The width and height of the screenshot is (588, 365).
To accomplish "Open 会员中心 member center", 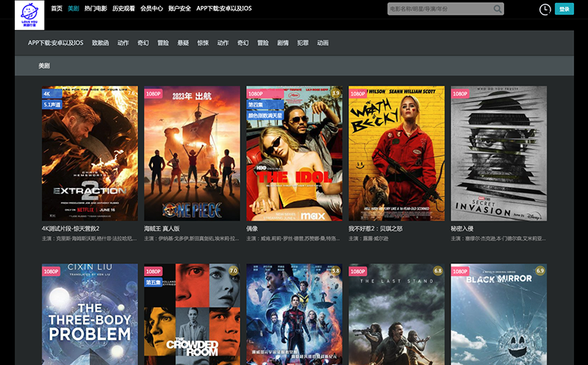I will 151,8.
